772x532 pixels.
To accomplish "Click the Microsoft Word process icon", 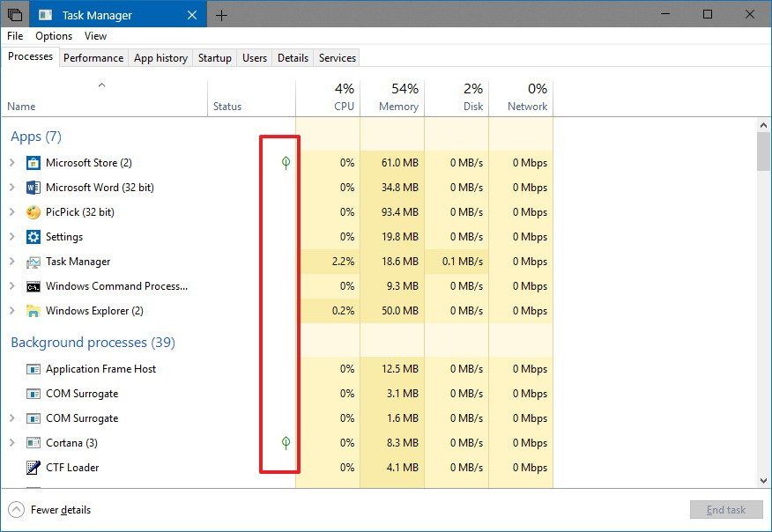I will [x=33, y=187].
